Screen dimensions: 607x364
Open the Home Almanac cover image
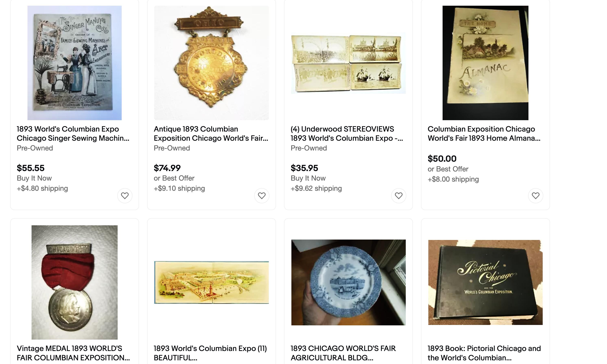point(485,63)
